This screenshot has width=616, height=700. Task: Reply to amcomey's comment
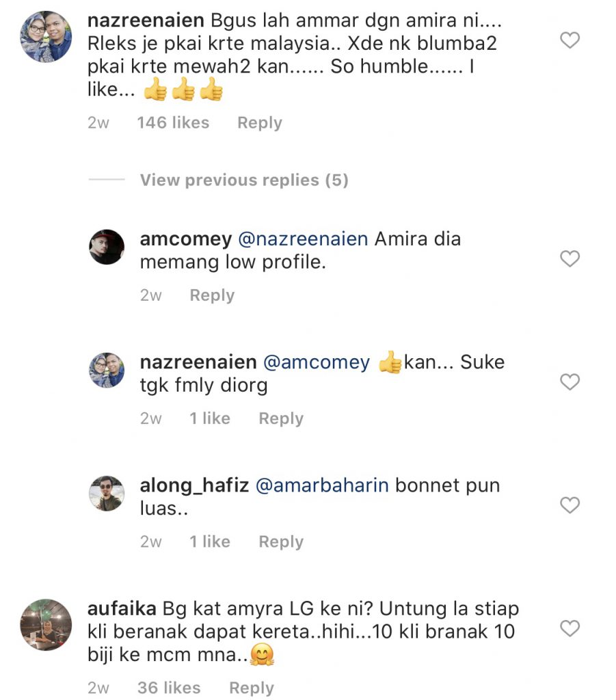coord(212,295)
